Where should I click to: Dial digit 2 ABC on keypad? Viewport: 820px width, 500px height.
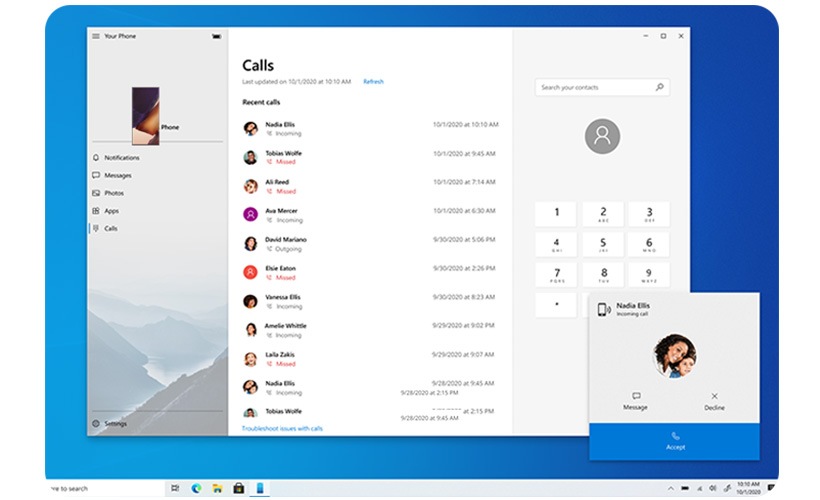click(602, 214)
